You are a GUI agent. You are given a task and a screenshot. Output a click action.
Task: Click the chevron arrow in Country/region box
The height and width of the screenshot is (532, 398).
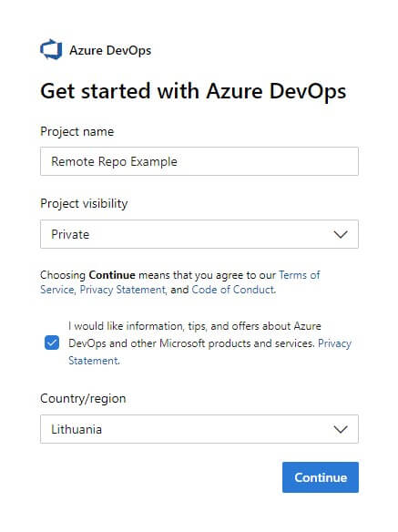[341, 429]
